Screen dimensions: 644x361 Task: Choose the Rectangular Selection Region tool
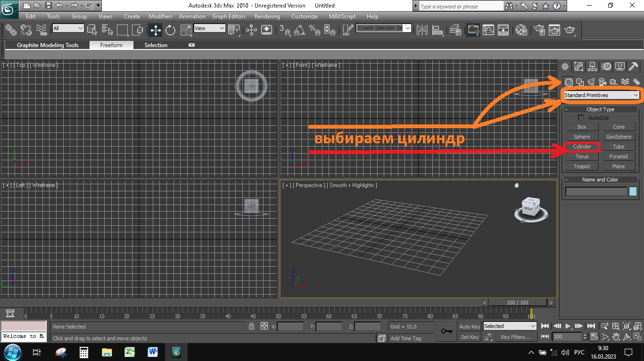[123, 30]
